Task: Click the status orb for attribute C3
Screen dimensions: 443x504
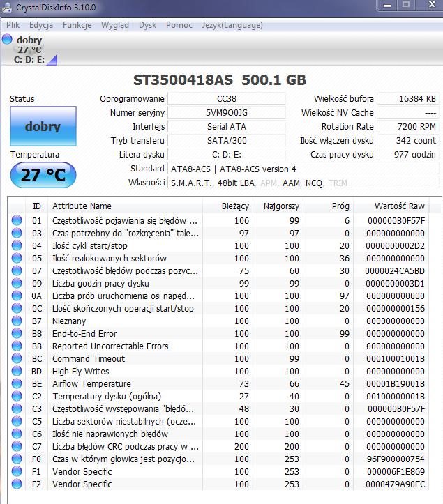Action: [x=17, y=408]
